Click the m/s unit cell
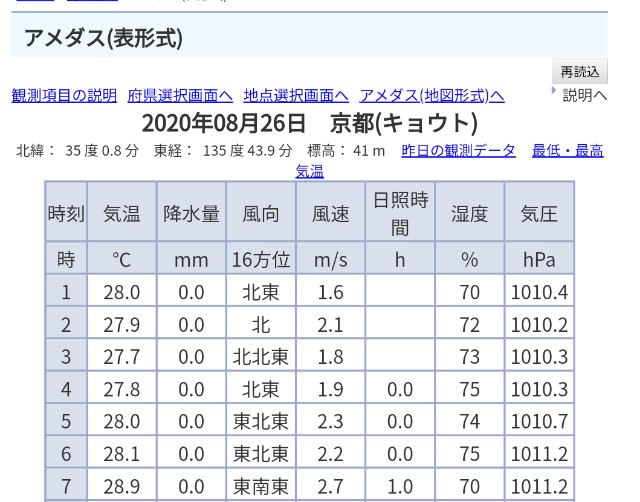Viewport: 640px width, 502px height. [x=331, y=258]
